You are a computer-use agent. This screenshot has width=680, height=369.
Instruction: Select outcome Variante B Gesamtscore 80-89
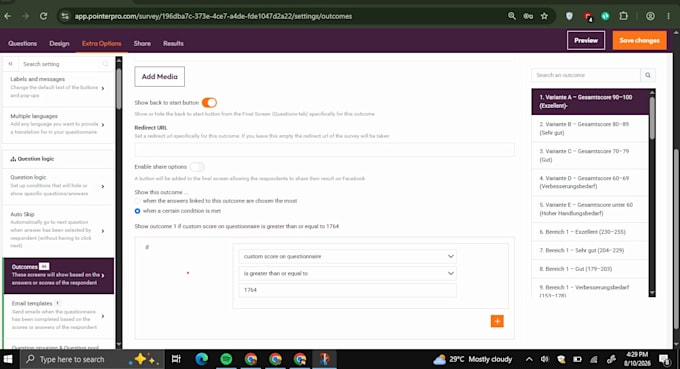[590, 128]
